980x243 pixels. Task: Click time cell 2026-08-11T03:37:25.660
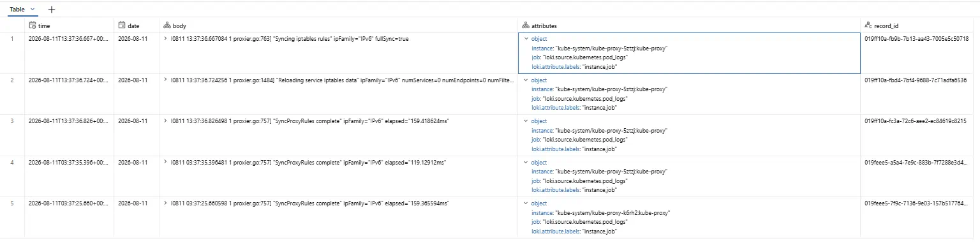pos(68,203)
